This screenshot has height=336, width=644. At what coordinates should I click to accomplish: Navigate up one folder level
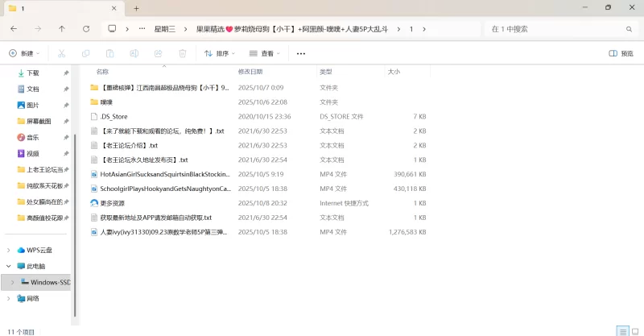(x=62, y=28)
